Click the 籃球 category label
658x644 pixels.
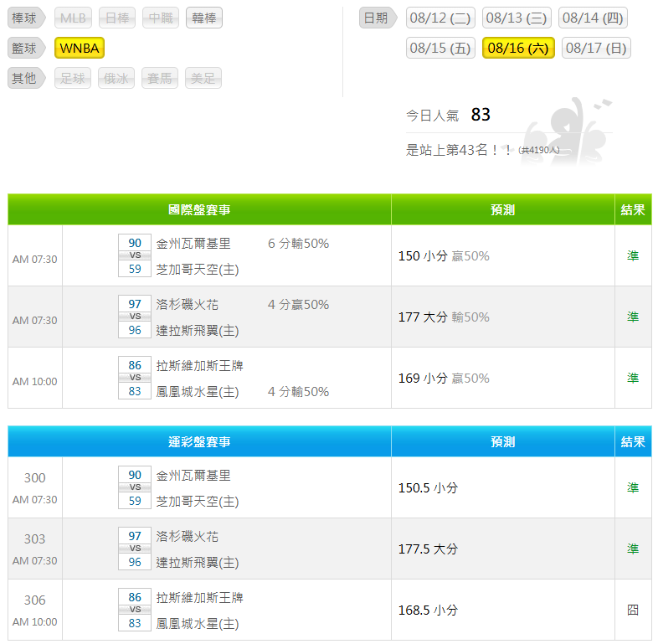coord(26,48)
